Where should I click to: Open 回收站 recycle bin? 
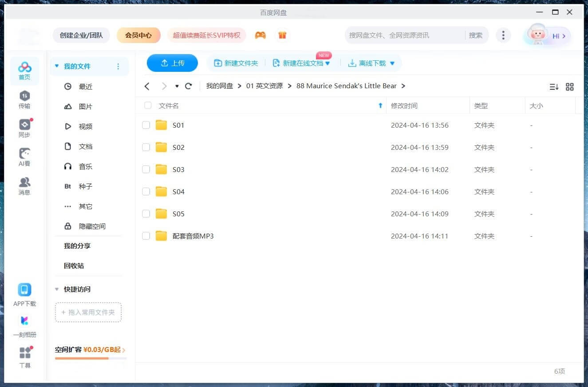[74, 266]
